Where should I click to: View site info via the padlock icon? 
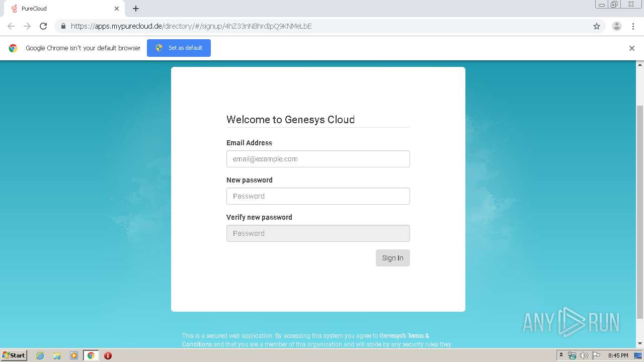pyautogui.click(x=63, y=26)
